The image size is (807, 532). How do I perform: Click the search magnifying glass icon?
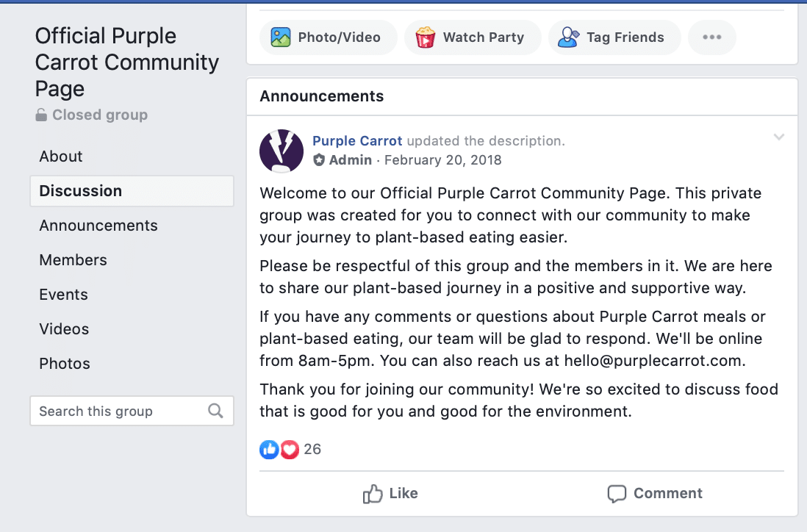coord(215,411)
